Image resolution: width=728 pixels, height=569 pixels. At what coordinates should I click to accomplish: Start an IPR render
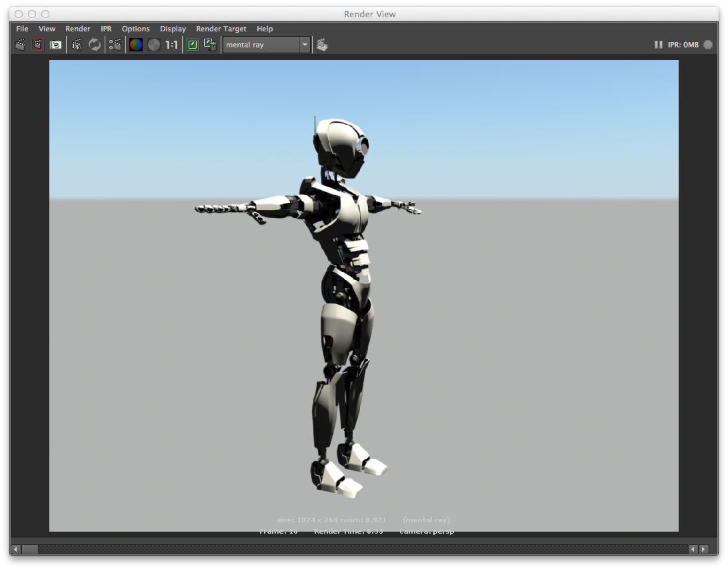tap(76, 45)
